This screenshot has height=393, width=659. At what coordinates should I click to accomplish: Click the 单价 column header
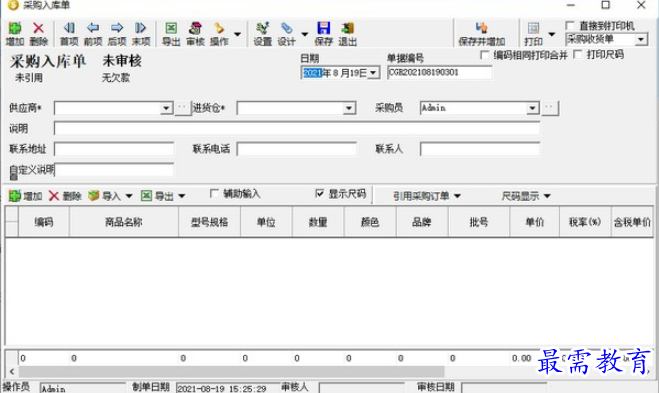(x=535, y=222)
